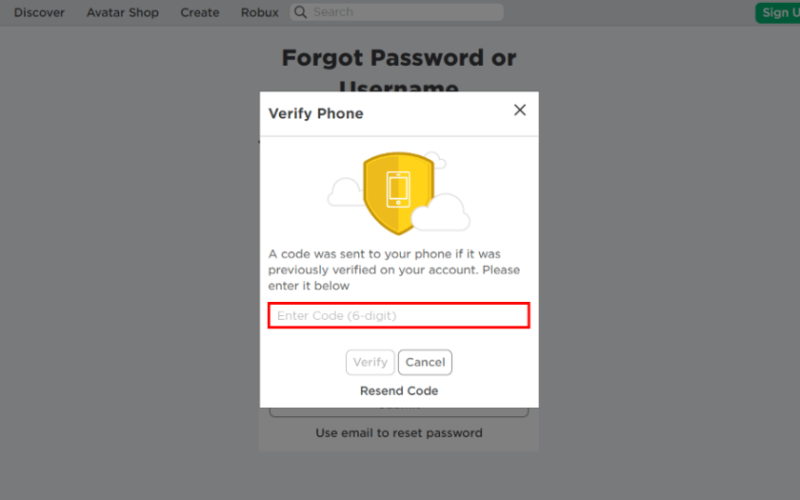
Task: Open the Discover menu item
Action: click(x=39, y=12)
